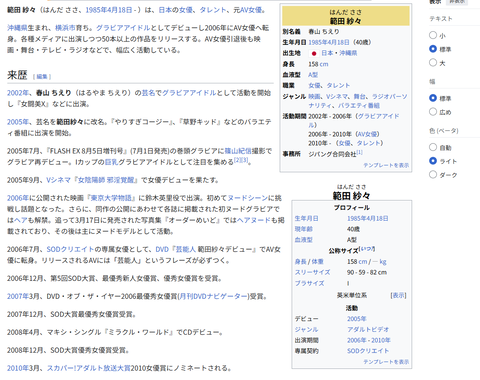Click the [いつ?] superscript next to 公称サイズ
The width and height of the screenshot is (480, 380).
(368, 249)
